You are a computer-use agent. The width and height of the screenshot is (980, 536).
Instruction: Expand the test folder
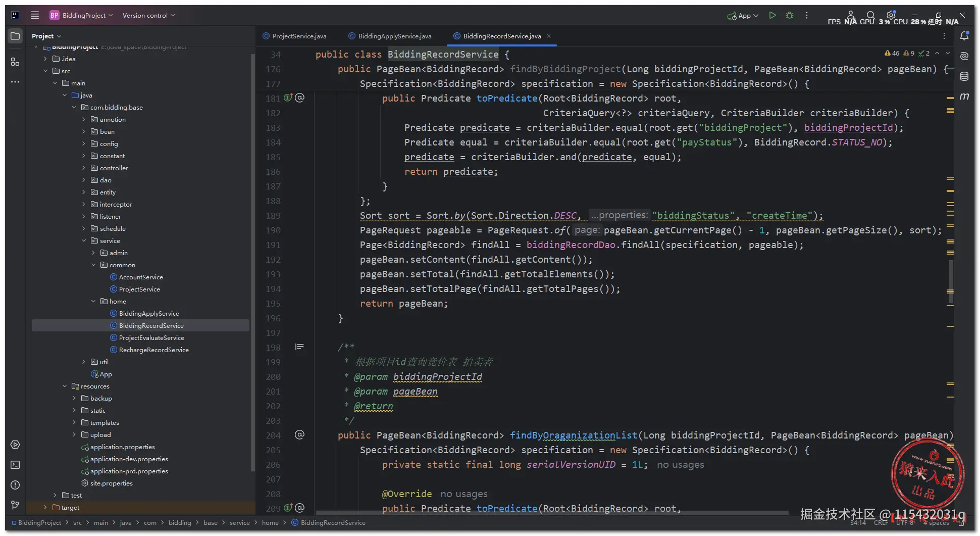tap(55, 495)
